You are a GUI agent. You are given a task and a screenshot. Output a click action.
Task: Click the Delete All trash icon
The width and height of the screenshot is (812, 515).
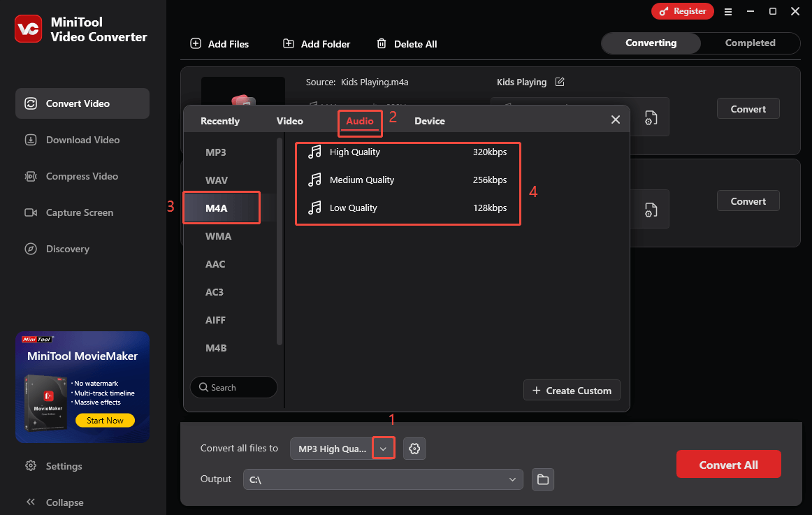coord(382,43)
